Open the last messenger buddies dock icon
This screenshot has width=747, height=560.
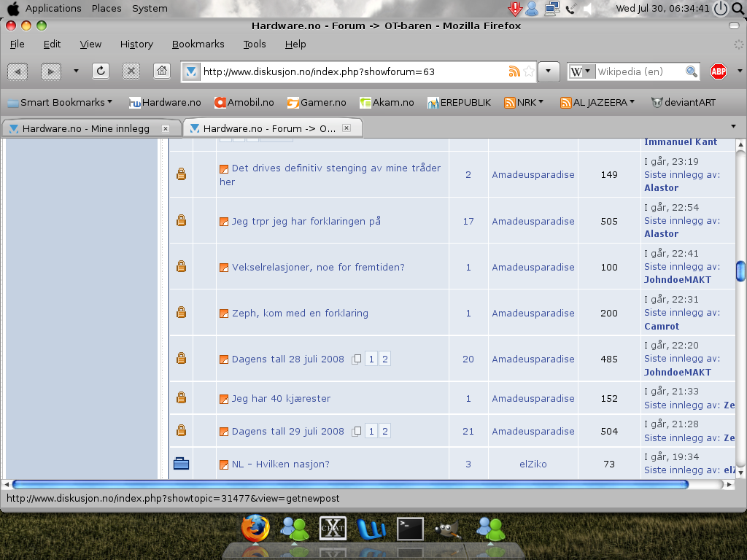coord(490,529)
